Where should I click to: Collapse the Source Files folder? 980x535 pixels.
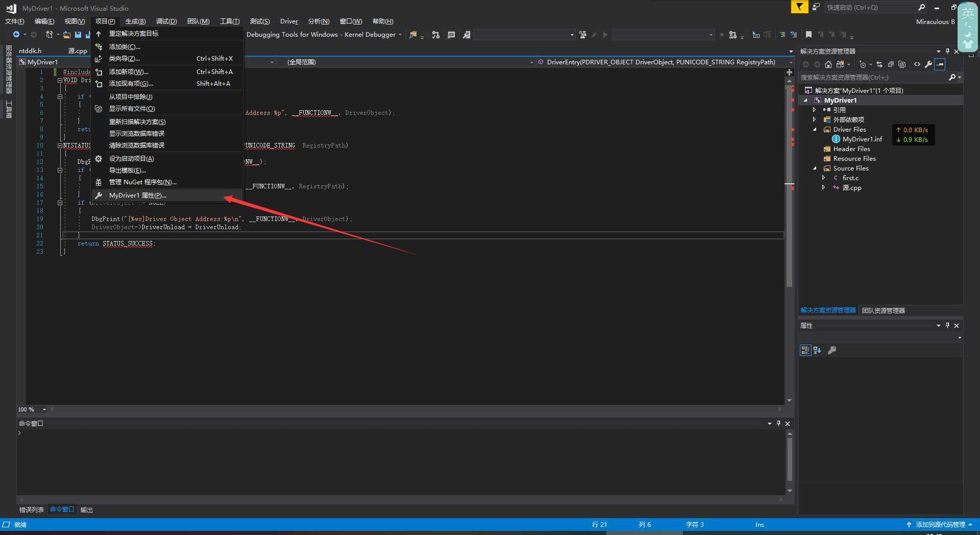(x=815, y=168)
